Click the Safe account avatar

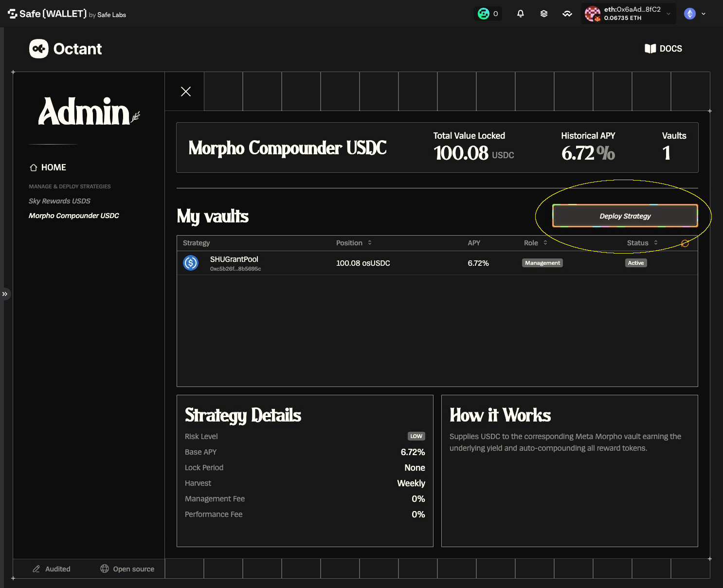click(x=592, y=14)
